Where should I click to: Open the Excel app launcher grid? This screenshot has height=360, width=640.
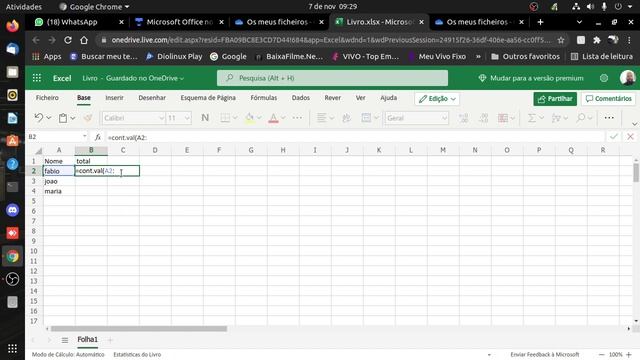pos(37,78)
